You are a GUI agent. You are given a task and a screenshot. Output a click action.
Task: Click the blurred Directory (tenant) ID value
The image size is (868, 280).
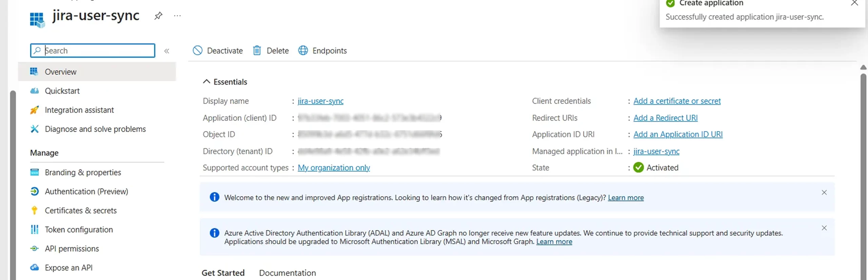[369, 151]
